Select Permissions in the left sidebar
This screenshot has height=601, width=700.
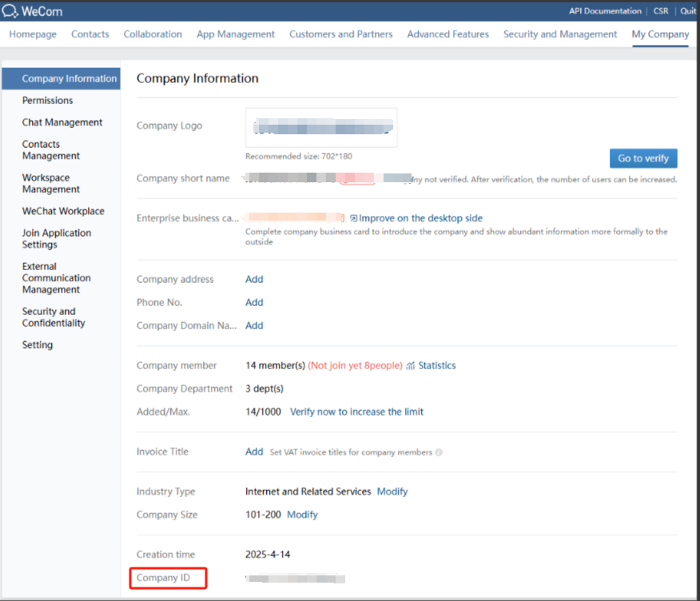coord(47,101)
